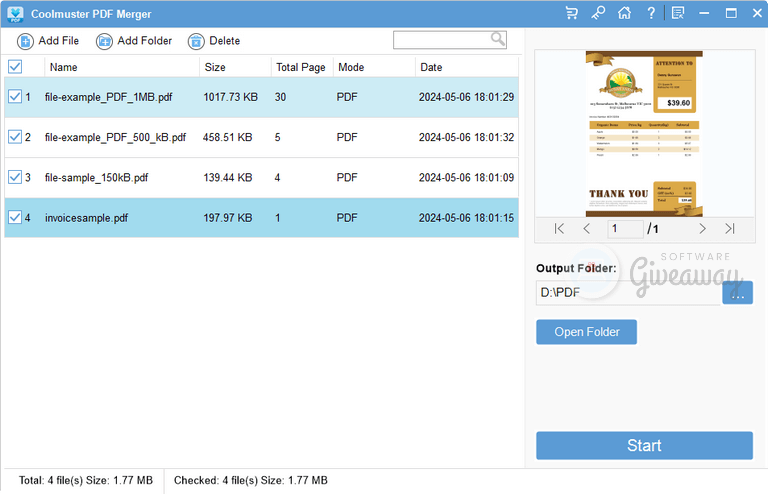Viewport: 768px width, 494px height.
Task: Edit the output folder path D:\PDF
Action: coord(628,292)
